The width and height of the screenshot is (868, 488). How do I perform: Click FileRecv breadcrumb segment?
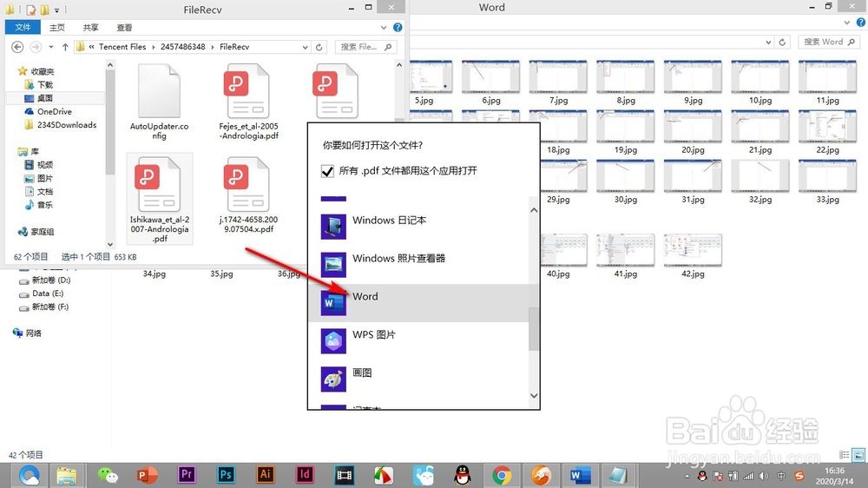coord(234,47)
